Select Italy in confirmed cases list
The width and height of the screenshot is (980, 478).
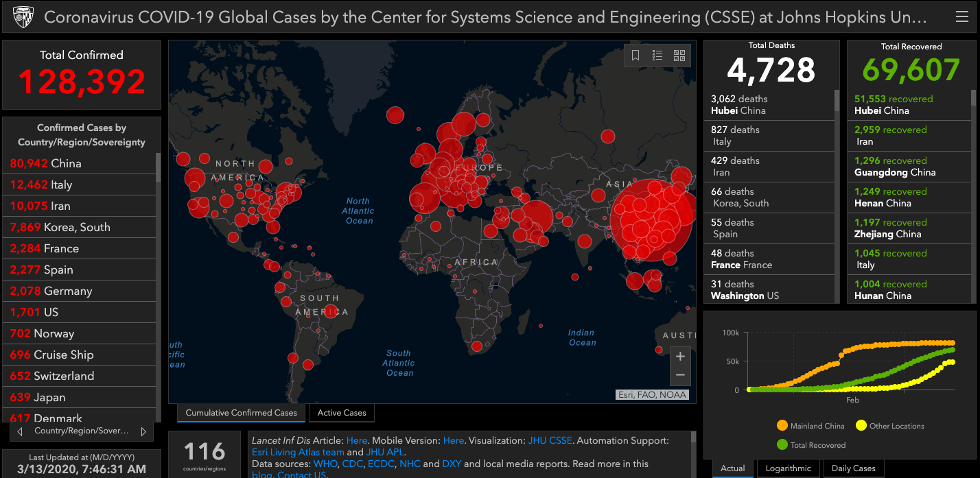[80, 184]
